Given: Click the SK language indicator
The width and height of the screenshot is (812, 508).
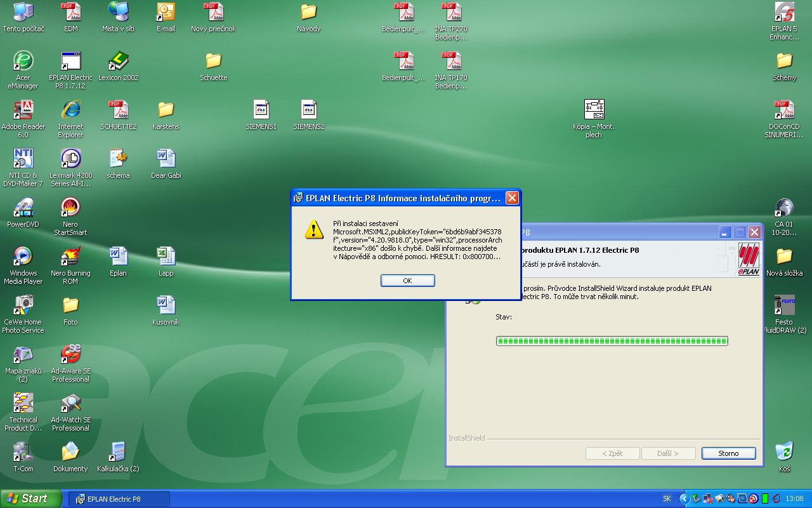Looking at the screenshot, I should coord(667,499).
